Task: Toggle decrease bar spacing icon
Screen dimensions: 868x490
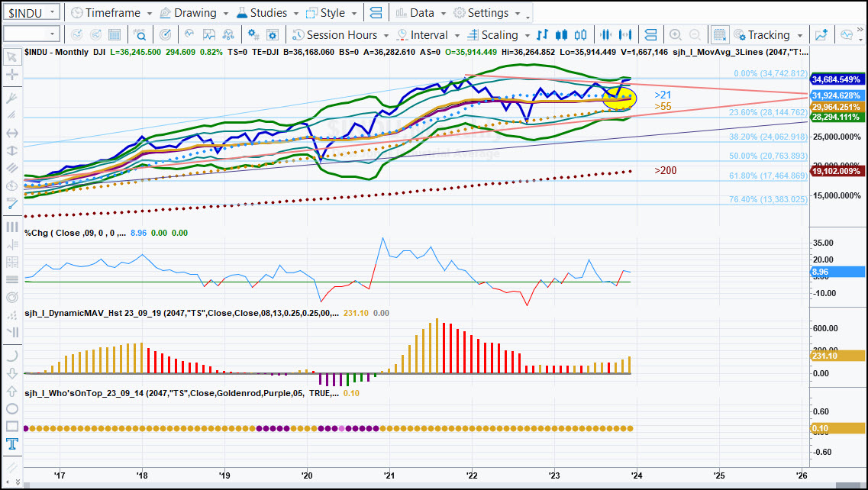Action: [x=606, y=35]
